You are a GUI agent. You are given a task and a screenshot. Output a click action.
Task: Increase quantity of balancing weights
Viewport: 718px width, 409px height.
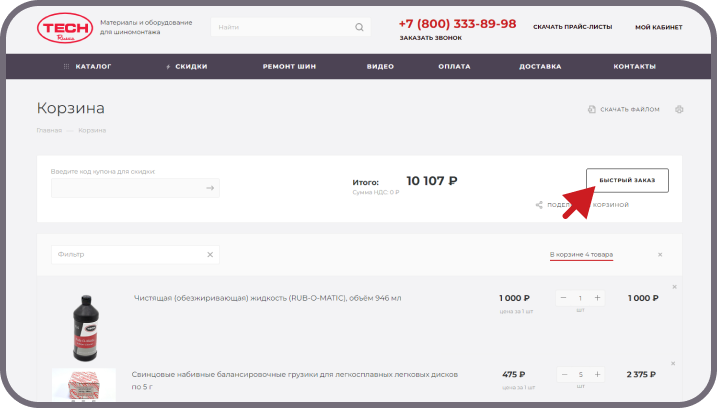(x=597, y=375)
